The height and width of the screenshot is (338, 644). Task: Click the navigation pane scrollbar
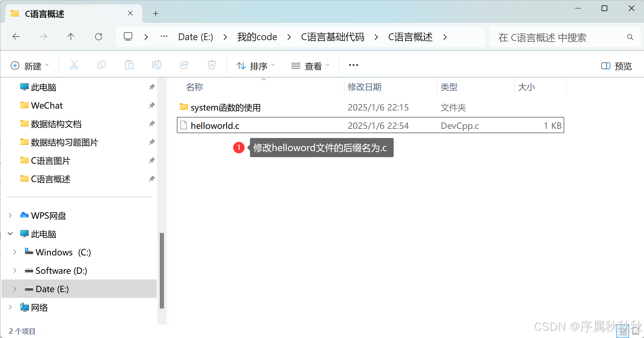coord(162,270)
